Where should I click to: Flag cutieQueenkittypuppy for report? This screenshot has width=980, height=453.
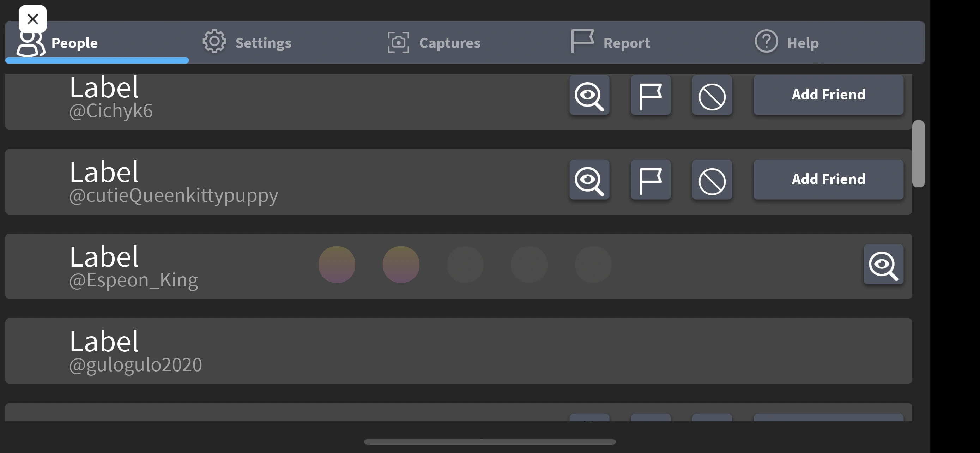pyautogui.click(x=651, y=180)
